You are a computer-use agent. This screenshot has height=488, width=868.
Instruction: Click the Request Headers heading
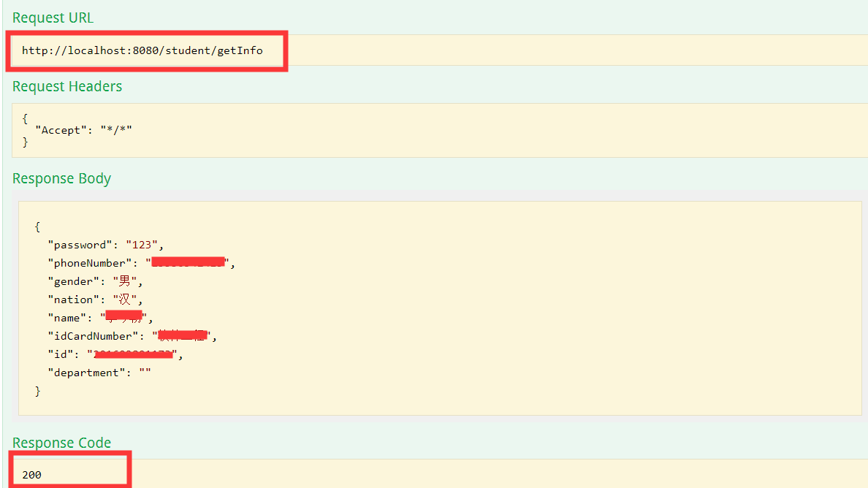click(x=67, y=86)
